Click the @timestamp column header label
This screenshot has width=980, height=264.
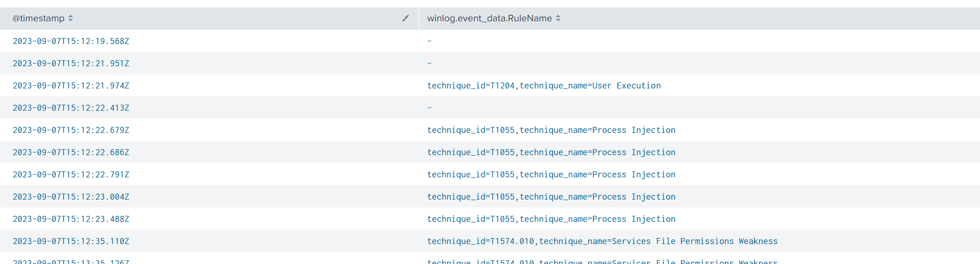(x=38, y=19)
